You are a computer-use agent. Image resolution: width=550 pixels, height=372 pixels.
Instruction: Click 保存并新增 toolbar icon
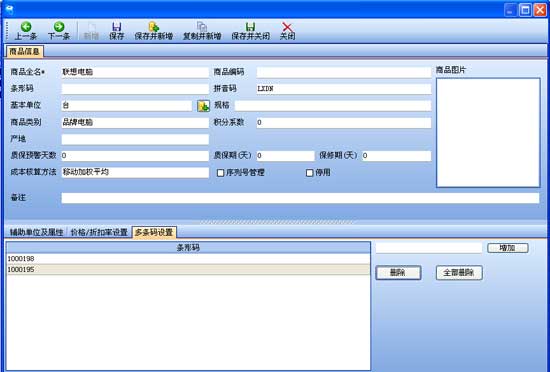pos(154,31)
